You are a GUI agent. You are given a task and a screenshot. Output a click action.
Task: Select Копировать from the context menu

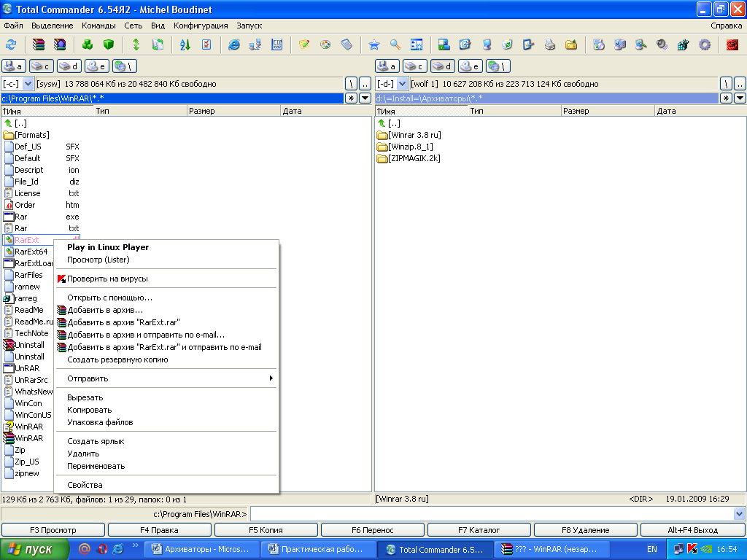pos(166,410)
